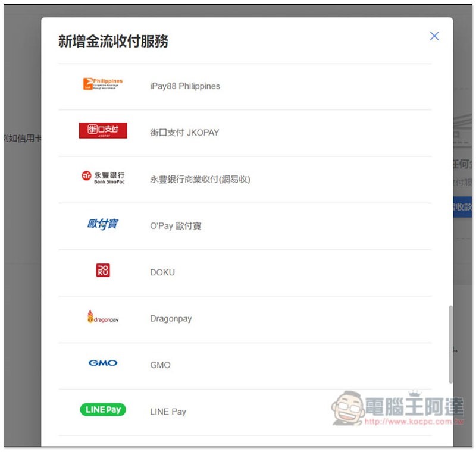Click the iPay88 Philippines logo
The height and width of the screenshot is (452, 476).
(103, 84)
